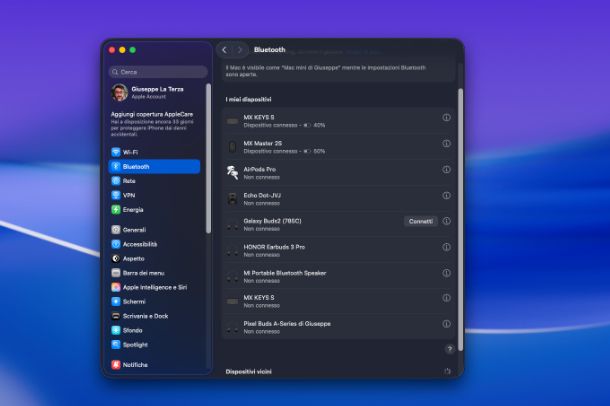Open info for Echo Dot-JVJ
This screenshot has height=406, width=610.
coord(446,195)
